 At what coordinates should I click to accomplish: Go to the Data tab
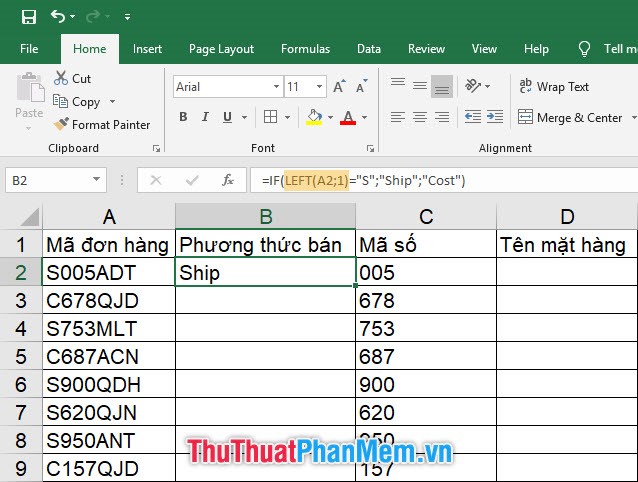[x=369, y=49]
